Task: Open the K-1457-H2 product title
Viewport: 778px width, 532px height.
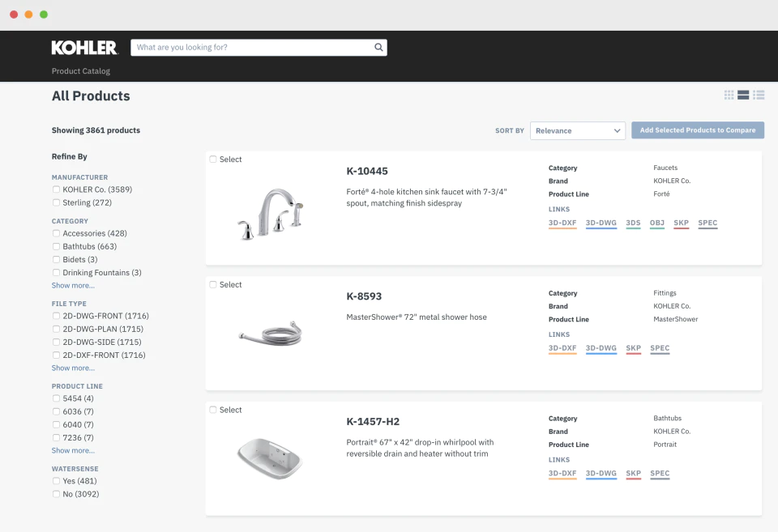Action: click(373, 421)
